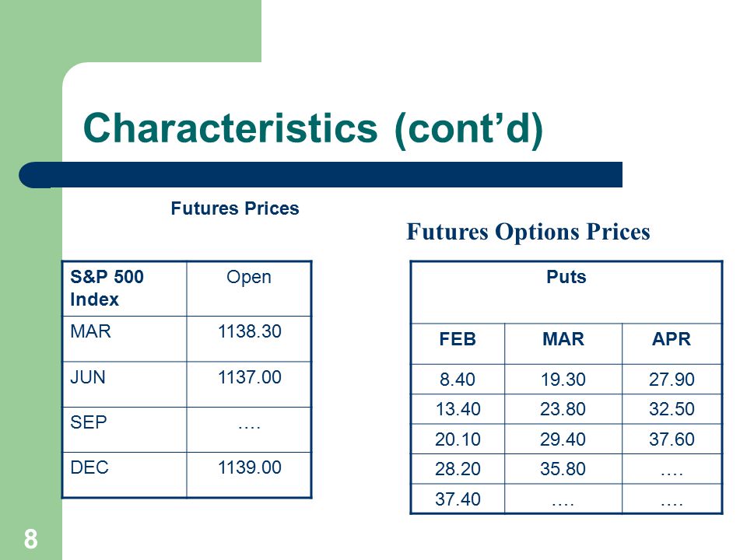Image resolution: width=747 pixels, height=560 pixels.
Task: Click the S&P 500 Index header cell
Action: [x=124, y=288]
